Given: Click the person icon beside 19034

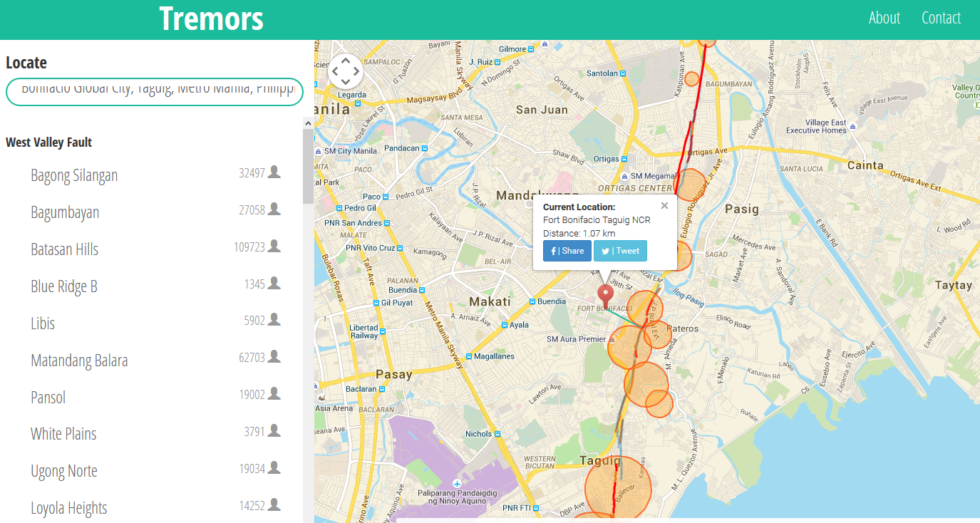Looking at the screenshot, I should point(274,467).
